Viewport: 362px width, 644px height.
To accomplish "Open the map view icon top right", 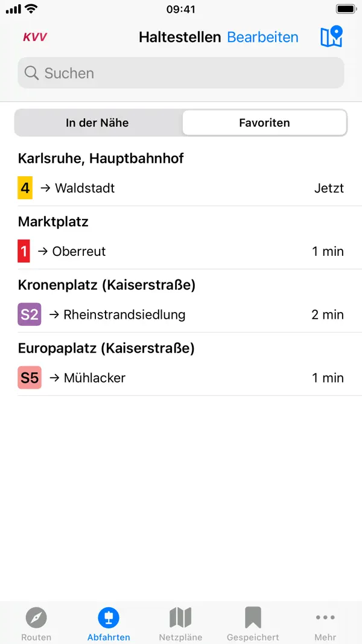I will (331, 37).
